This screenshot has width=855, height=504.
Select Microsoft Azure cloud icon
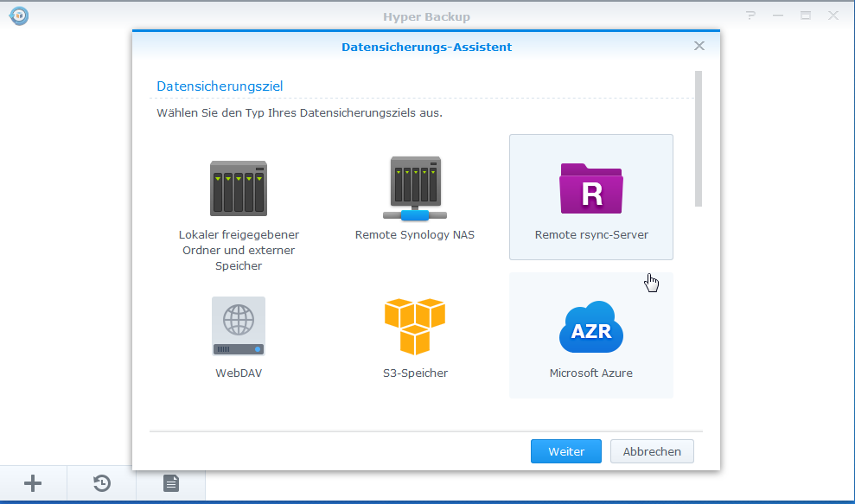pos(591,326)
